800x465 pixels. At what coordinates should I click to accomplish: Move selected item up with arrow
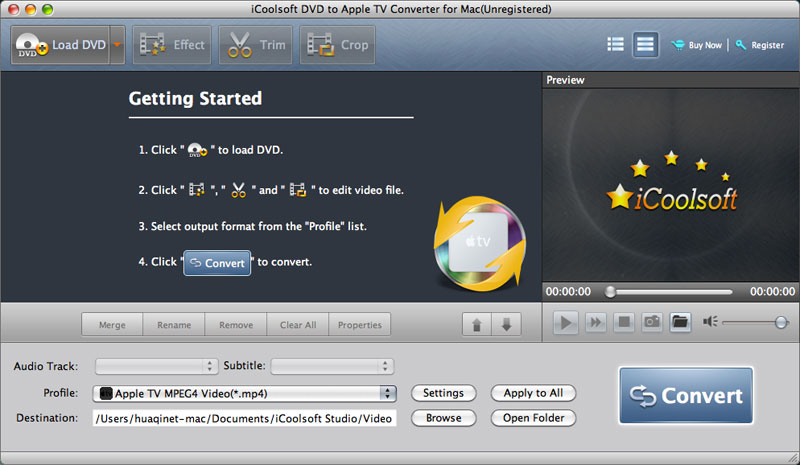click(477, 325)
